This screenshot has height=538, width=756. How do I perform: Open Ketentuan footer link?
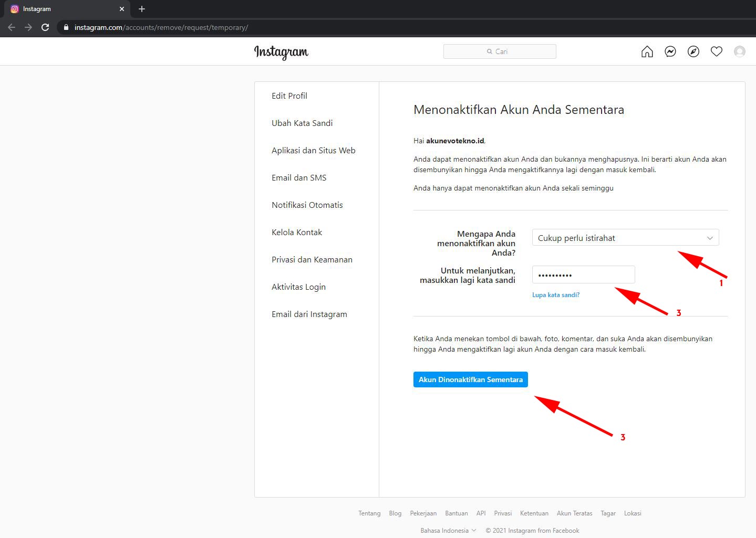coord(534,513)
